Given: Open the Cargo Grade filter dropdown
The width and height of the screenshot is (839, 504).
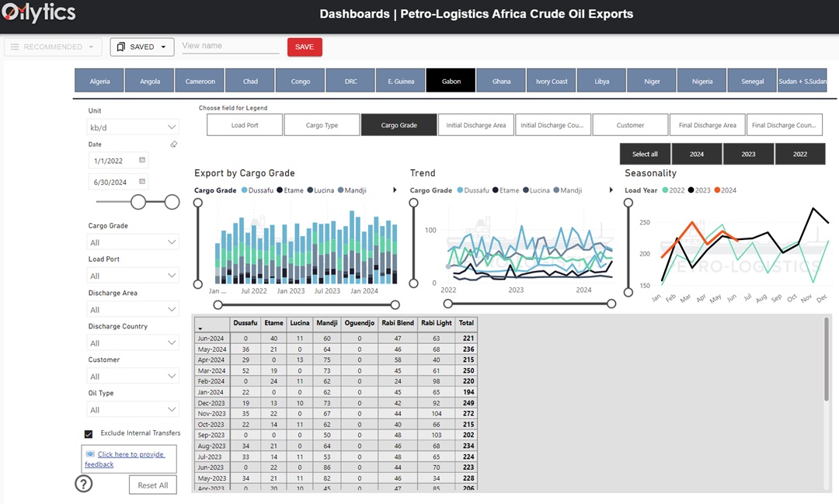Looking at the screenshot, I should pos(132,242).
